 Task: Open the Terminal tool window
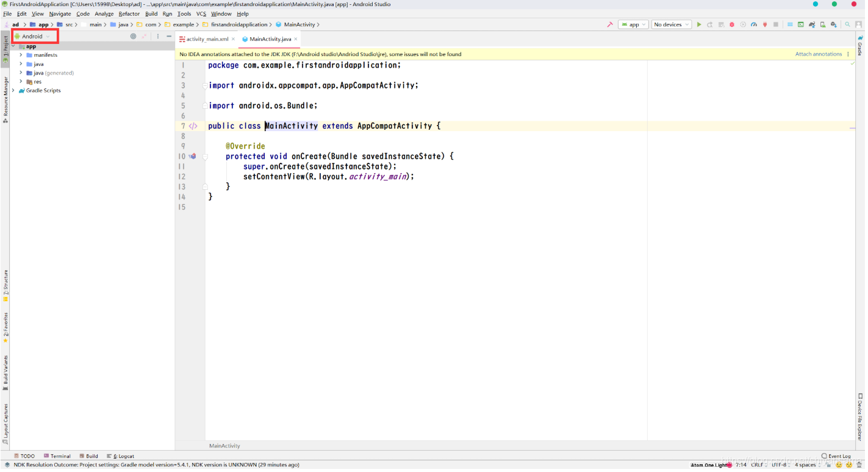tap(57, 456)
